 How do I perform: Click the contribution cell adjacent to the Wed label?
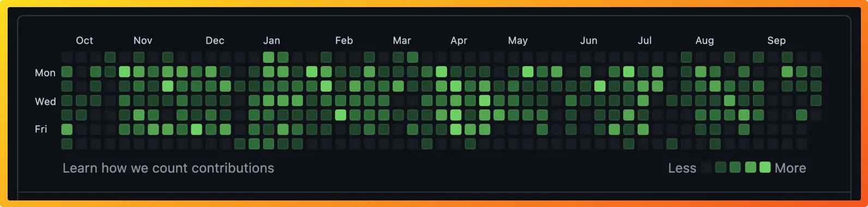(x=67, y=100)
